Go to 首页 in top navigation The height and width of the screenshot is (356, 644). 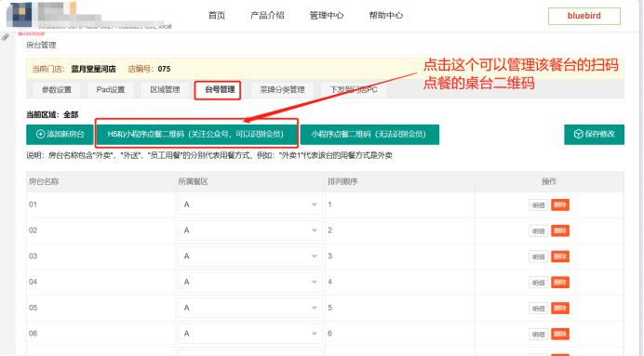tap(217, 16)
